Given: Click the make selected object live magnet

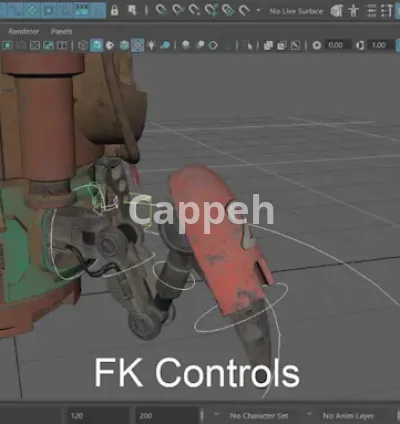Looking at the screenshot, I should coord(244,10).
